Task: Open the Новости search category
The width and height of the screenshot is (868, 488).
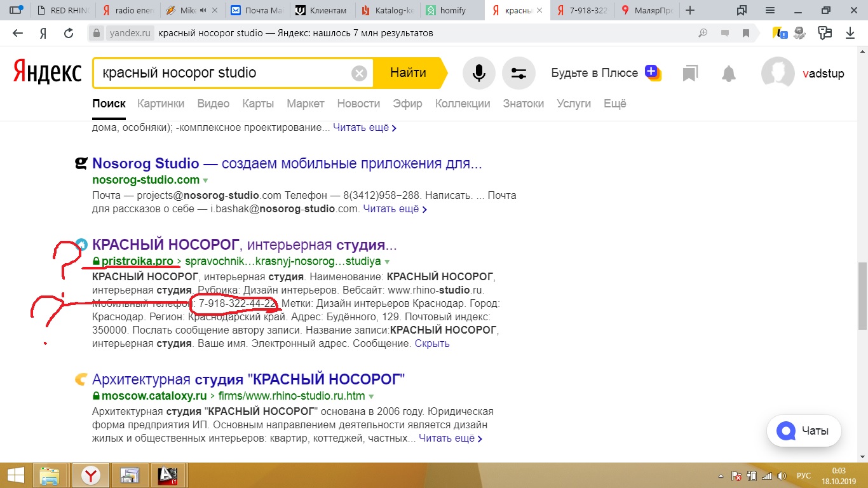Action: tap(358, 104)
